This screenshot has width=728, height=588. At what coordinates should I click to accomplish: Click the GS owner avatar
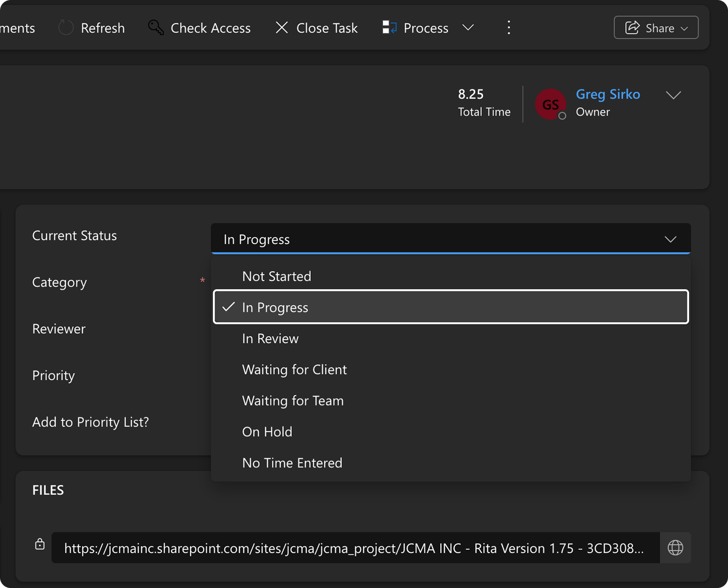[x=550, y=104]
